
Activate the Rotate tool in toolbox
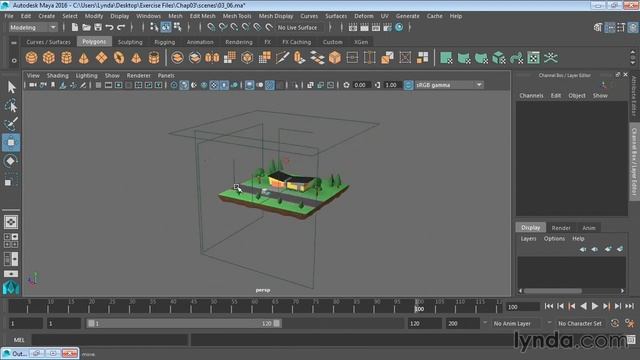11,161
